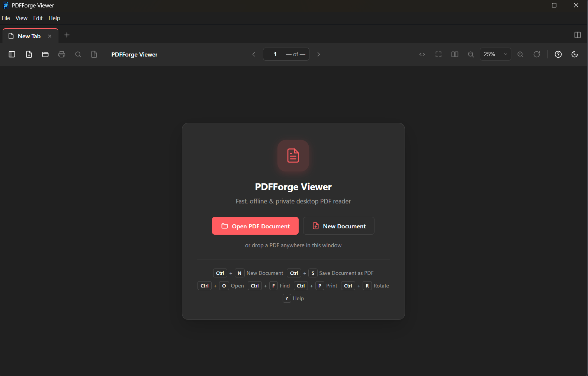The height and width of the screenshot is (376, 588).
Task: Click the new document icon in toolbar
Action: pos(29,54)
